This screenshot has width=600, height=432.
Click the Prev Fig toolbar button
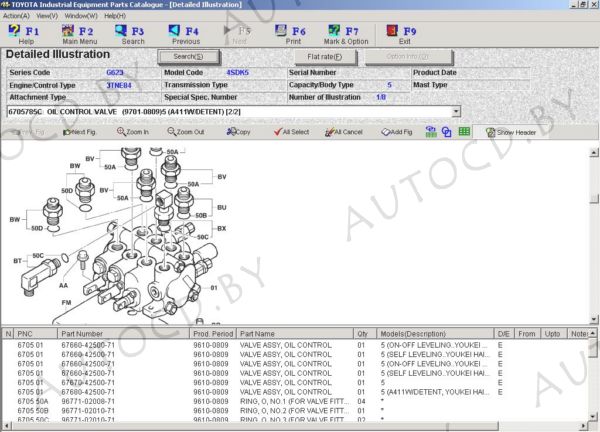pos(28,132)
